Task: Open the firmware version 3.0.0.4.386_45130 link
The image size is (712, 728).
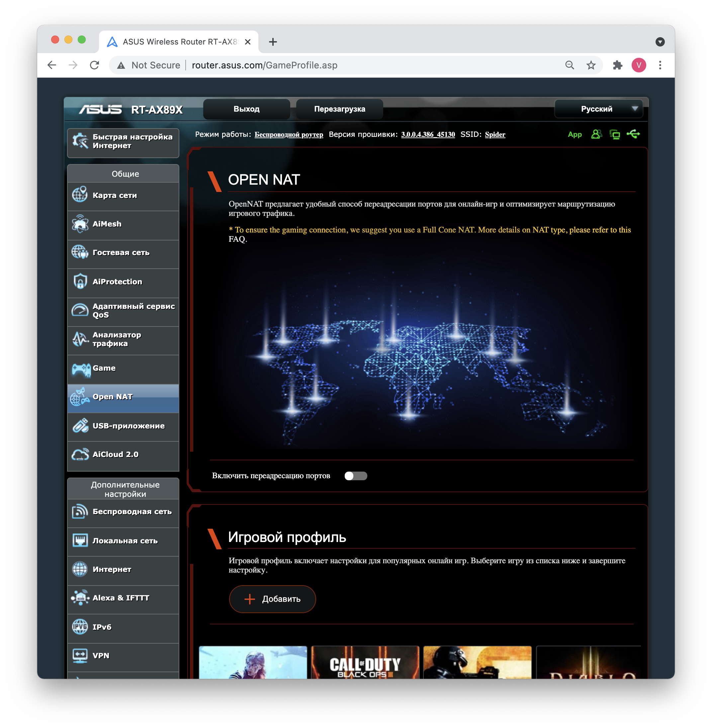Action: coord(428,134)
